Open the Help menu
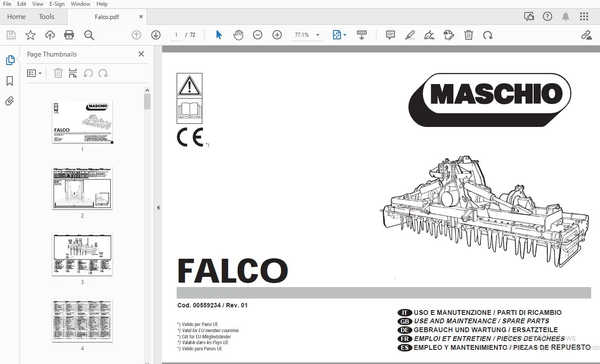This screenshot has height=364, width=600. pos(102,4)
